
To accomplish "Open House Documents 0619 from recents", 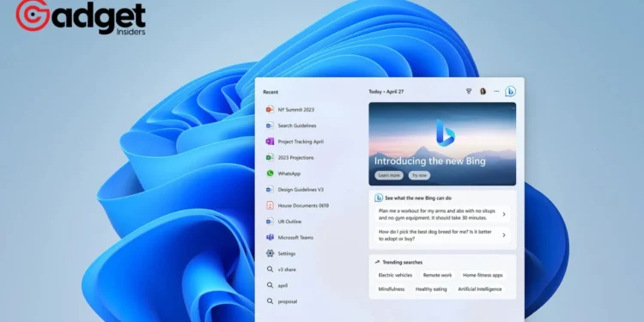I will click(x=303, y=205).
